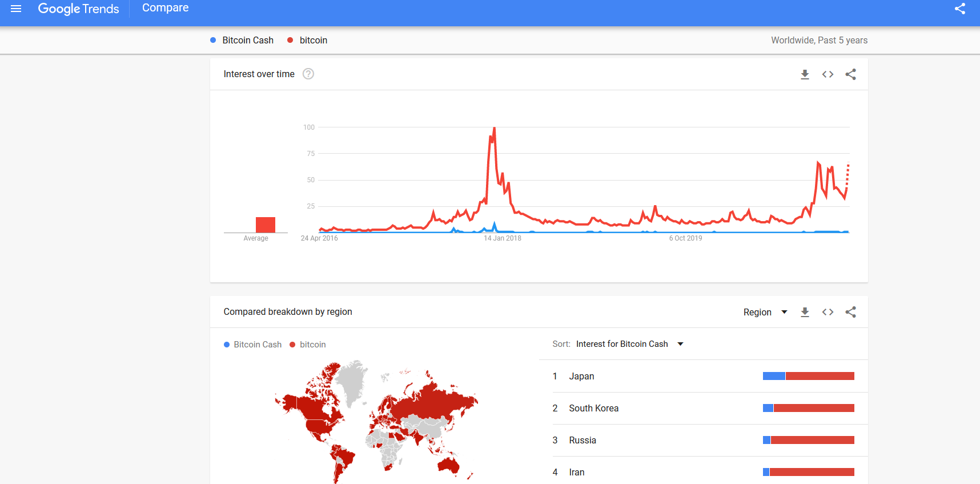980x484 pixels.
Task: Open embed code for region breakdown
Action: [x=828, y=312]
